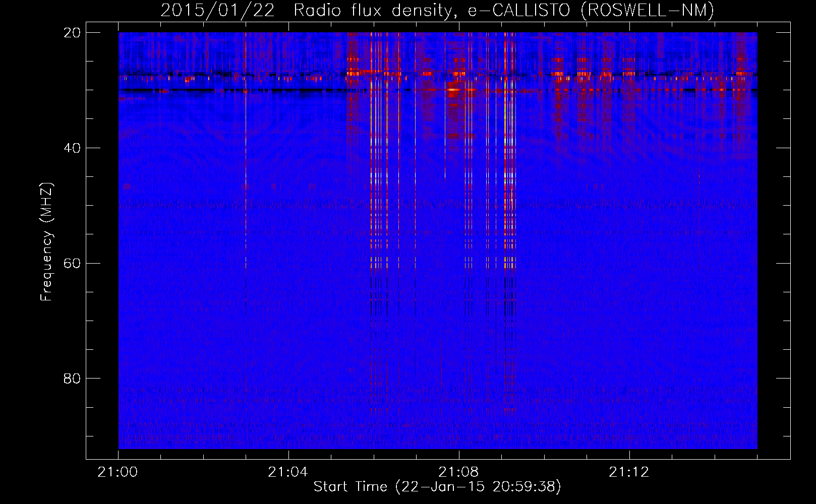Click the 21:00 time tick label
This screenshot has width=816, height=504.
(118, 472)
